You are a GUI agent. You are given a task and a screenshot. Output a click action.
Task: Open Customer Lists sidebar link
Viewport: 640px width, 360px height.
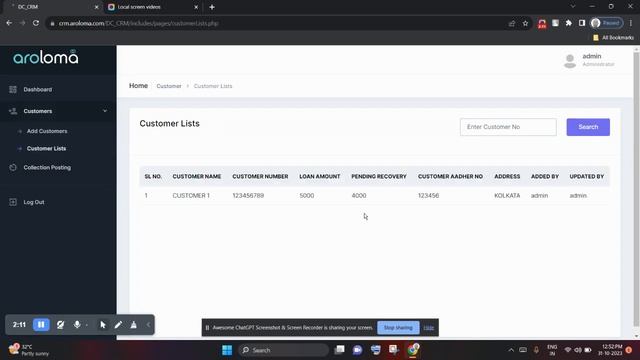point(46,149)
